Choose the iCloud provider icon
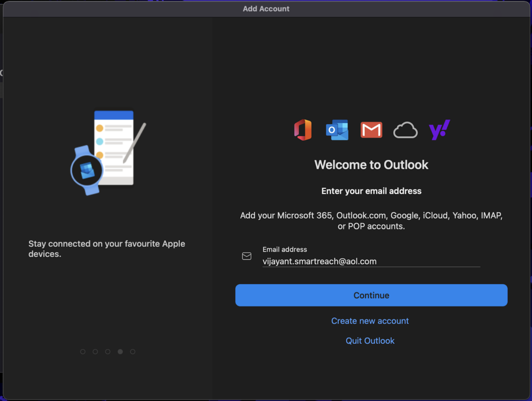This screenshot has height=401, width=532. click(405, 130)
